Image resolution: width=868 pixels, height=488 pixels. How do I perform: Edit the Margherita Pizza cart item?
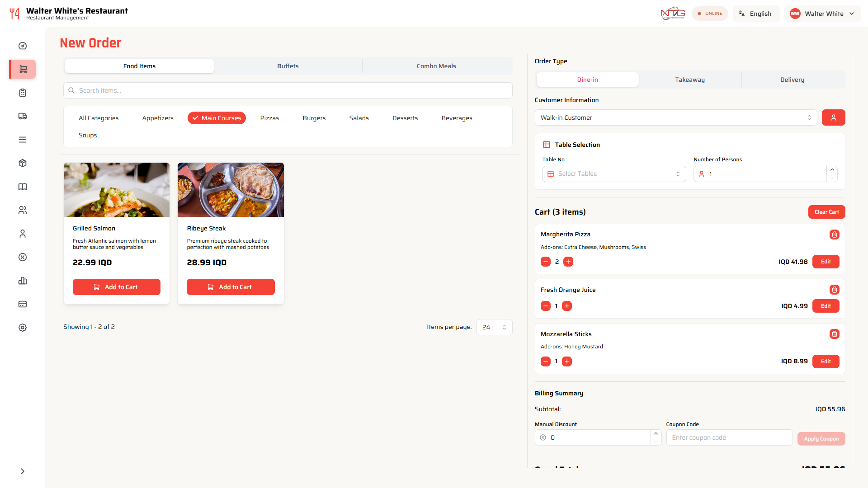826,262
